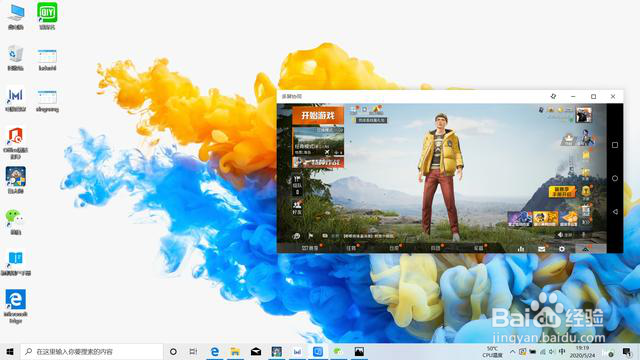Select the fourth bottom tab in game lobby
Image resolution: width=640 pixels, height=360 pixels.
click(436, 248)
